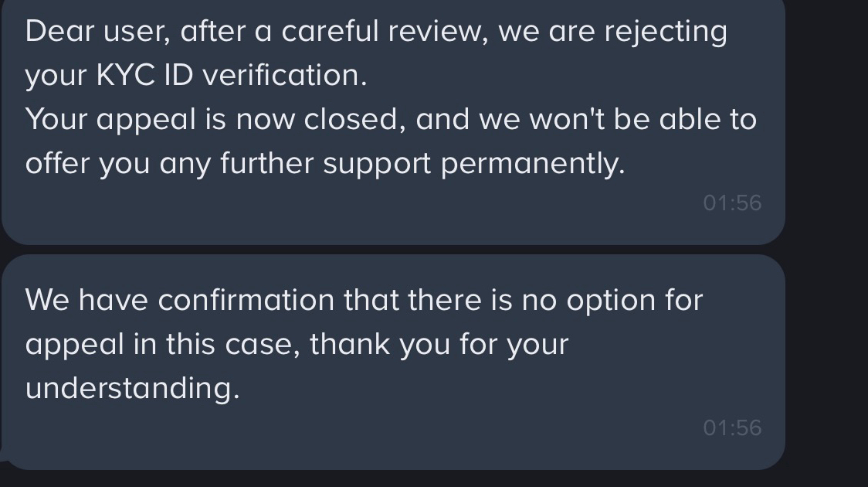The width and height of the screenshot is (868, 487).
Task: Click the phrase "appeal in this case"
Action: (162, 345)
